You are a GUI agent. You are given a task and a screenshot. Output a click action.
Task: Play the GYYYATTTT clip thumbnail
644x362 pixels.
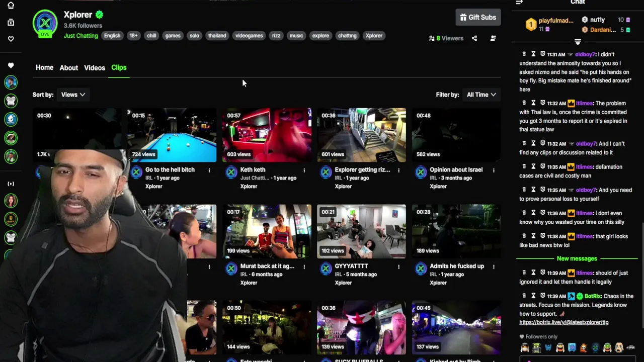pyautogui.click(x=361, y=231)
